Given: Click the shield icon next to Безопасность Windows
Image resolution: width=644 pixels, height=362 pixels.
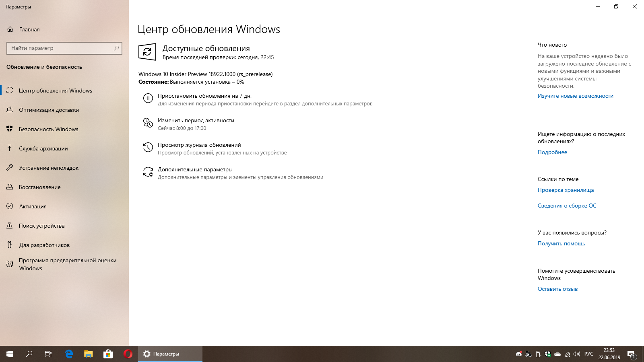Looking at the screenshot, I should coord(10,129).
